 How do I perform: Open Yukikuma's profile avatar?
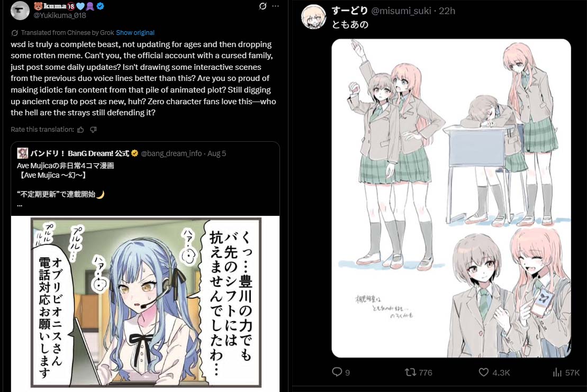click(20, 11)
